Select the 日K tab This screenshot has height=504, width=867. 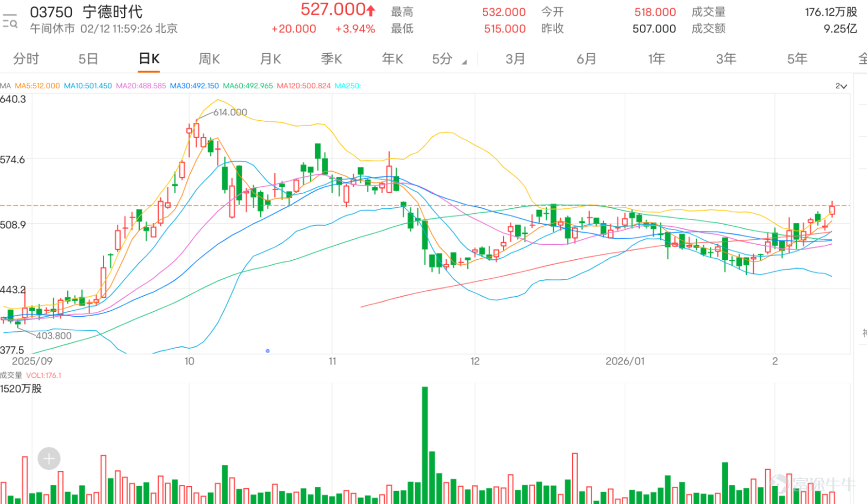click(x=149, y=59)
